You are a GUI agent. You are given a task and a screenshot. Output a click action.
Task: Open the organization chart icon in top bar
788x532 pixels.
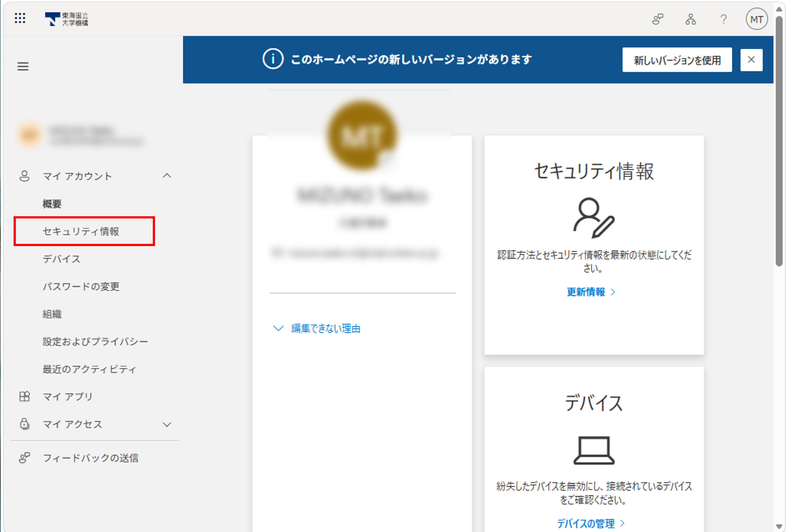(690, 19)
